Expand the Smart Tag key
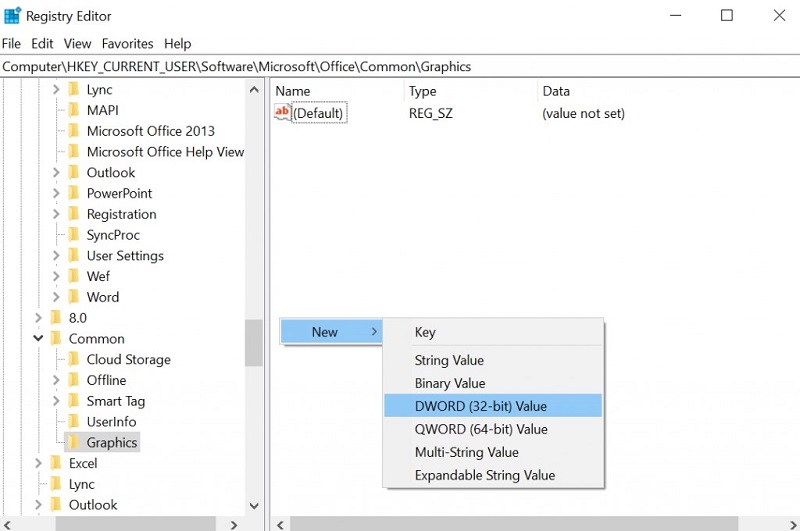Screen dimensions: 800x531 pyautogui.click(x=56, y=401)
